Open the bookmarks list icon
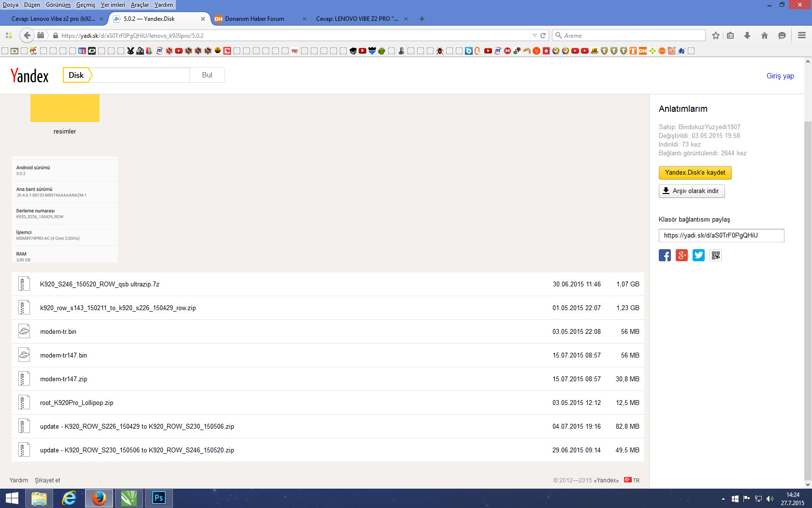812x508 pixels. pyautogui.click(x=730, y=35)
